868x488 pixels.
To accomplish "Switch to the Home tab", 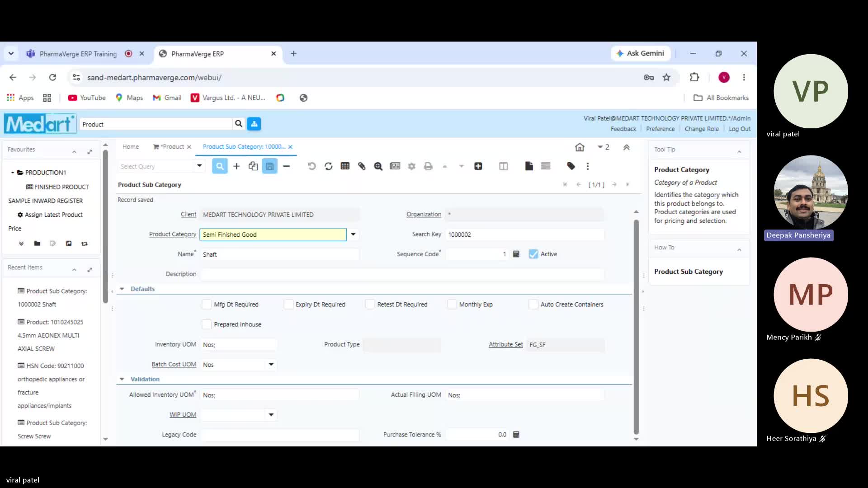I will [131, 147].
